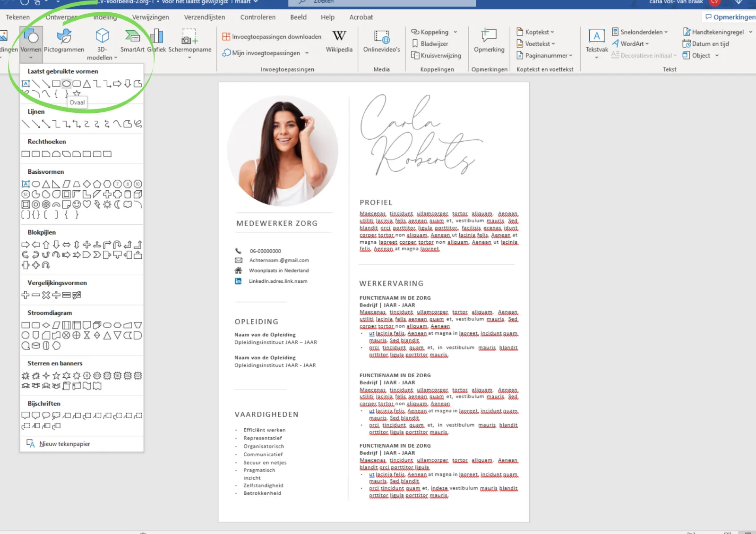Insert a 3D-model
The height and width of the screenshot is (534, 756).
pyautogui.click(x=102, y=42)
